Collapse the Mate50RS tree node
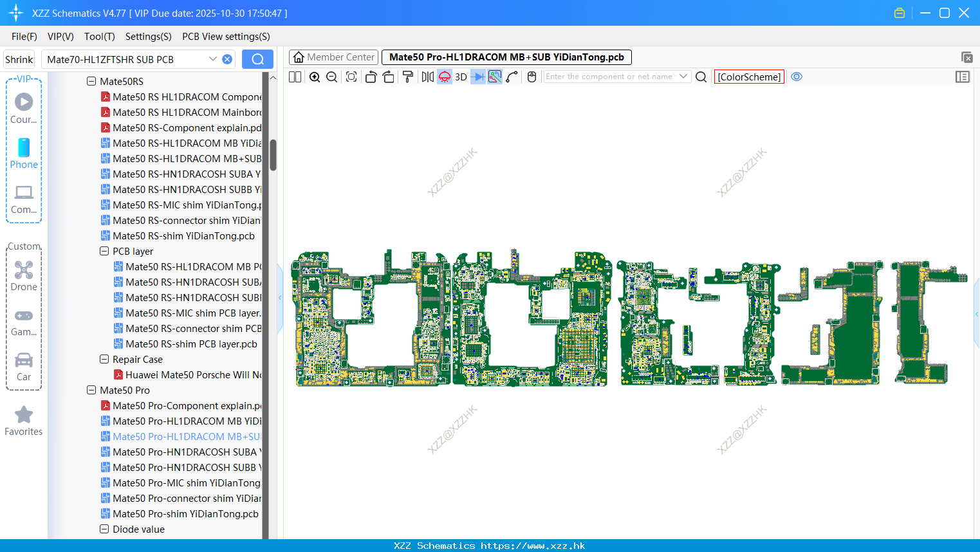 91,81
